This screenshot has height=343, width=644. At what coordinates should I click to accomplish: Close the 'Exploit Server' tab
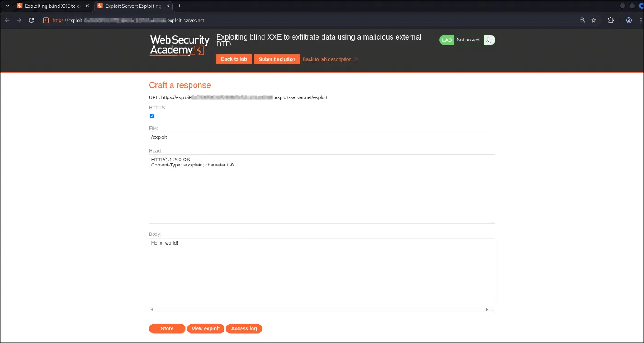[167, 6]
